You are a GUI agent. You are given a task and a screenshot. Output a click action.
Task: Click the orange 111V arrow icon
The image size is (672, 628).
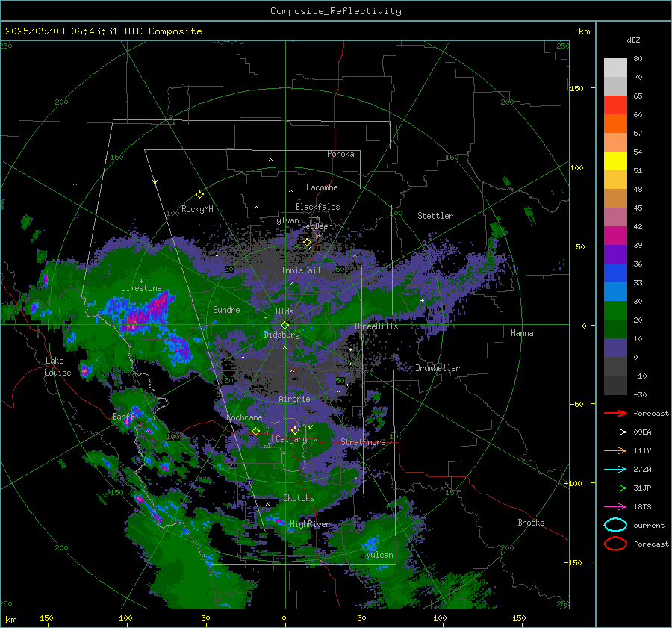tap(615, 450)
